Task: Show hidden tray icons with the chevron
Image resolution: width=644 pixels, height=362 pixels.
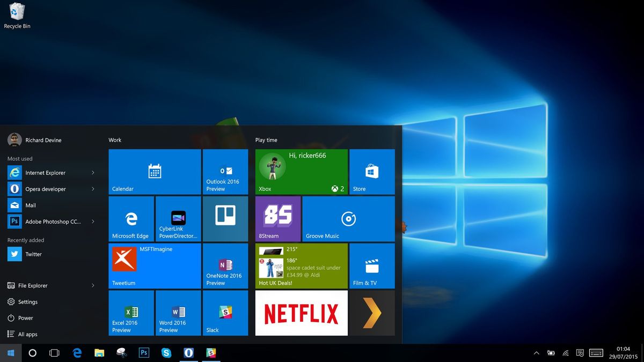Action: pyautogui.click(x=537, y=353)
